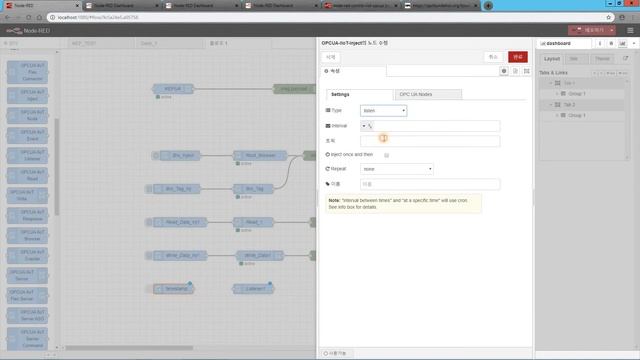The height and width of the screenshot is (360, 640).
Task: Toggle the Inject once and then checkbox
Action: (x=387, y=155)
